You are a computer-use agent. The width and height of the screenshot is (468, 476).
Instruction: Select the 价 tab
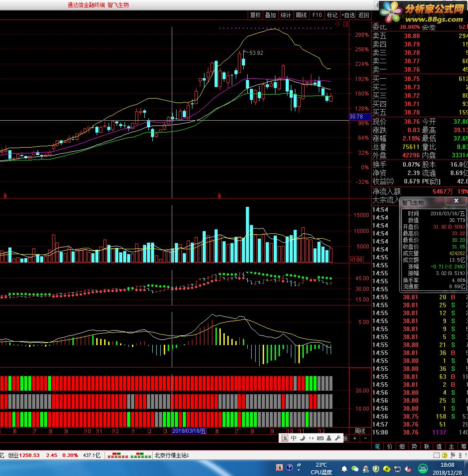[390, 446]
